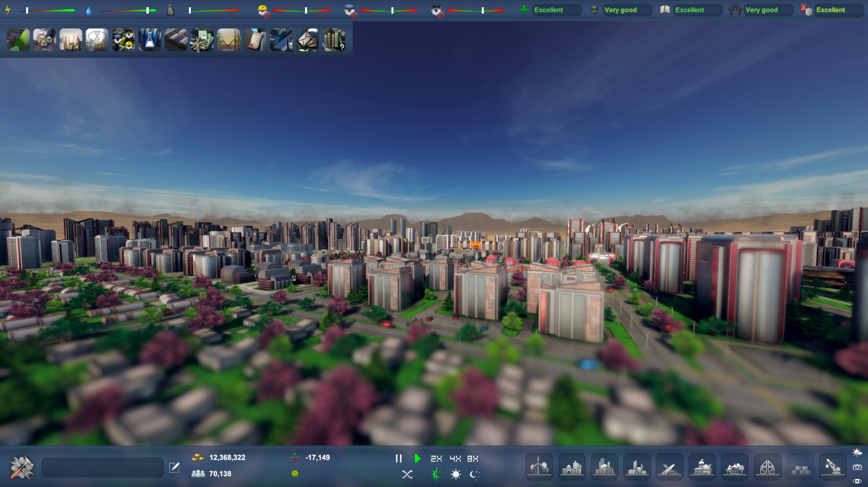Image resolution: width=868 pixels, height=487 pixels.
Task: Open the civic capitol buildings build menu
Action: (702, 467)
